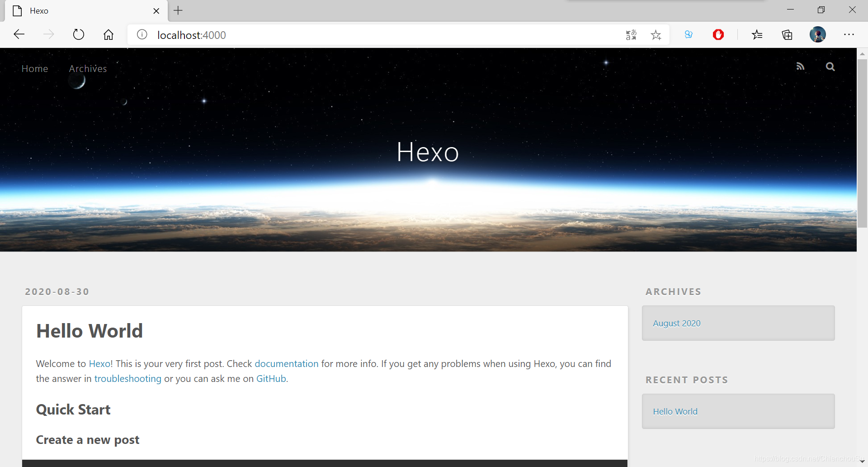Click the RECENT POSTS widget heading
The image size is (868, 467).
pos(687,380)
